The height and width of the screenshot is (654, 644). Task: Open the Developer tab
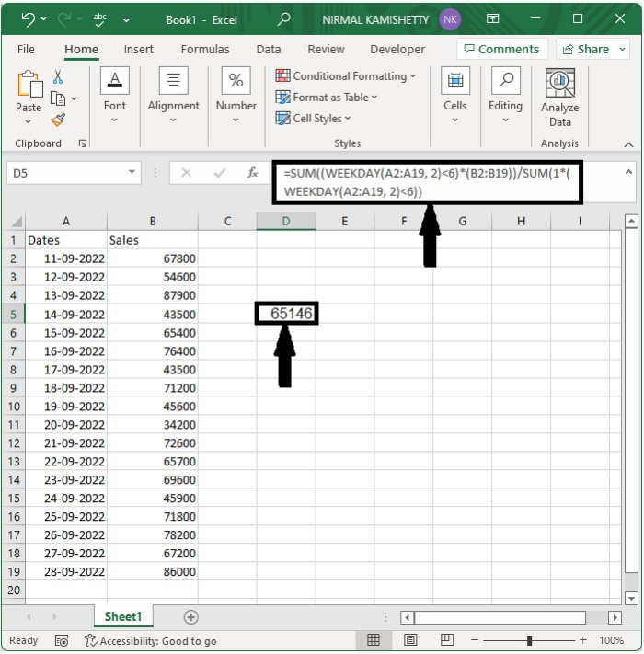397,50
